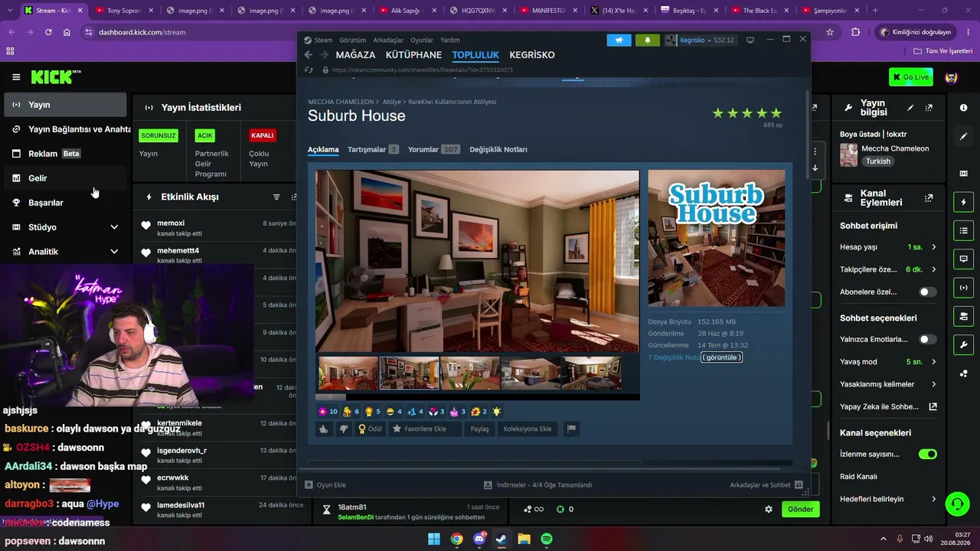Select the last Suburb House screenshot thumbnail
This screenshot has height=551, width=980.
[592, 373]
